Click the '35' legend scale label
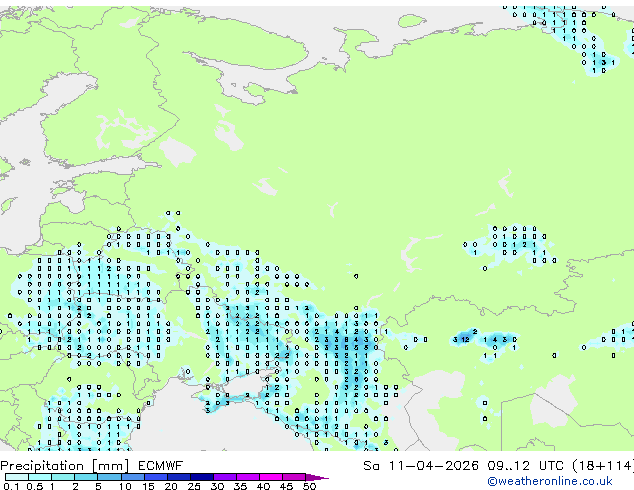The image size is (634, 490). pos(240,486)
